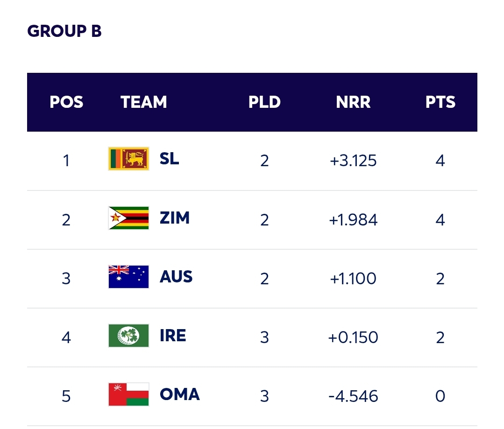Select the OMA team name
Viewport: 504px width, 429px height.
coord(179,394)
